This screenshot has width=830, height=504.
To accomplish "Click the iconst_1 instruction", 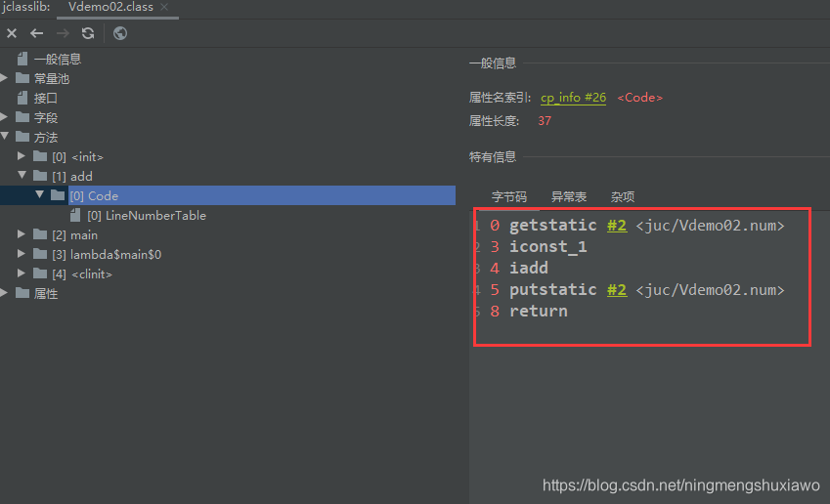I will point(547,247).
